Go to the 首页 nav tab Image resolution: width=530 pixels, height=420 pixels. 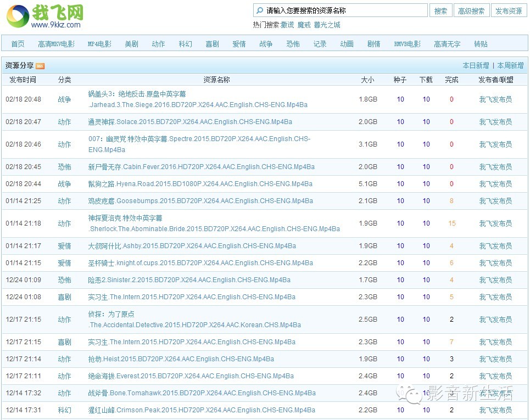18,44
